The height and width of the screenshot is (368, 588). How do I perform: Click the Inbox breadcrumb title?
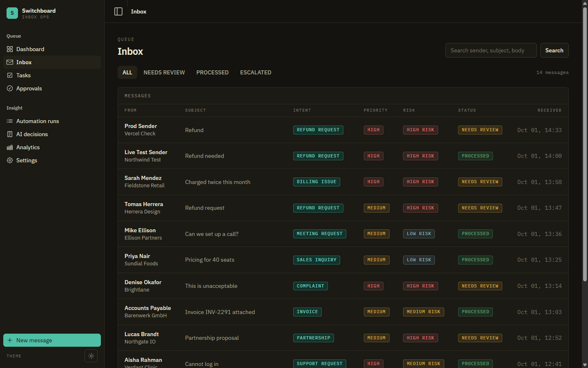tap(138, 11)
